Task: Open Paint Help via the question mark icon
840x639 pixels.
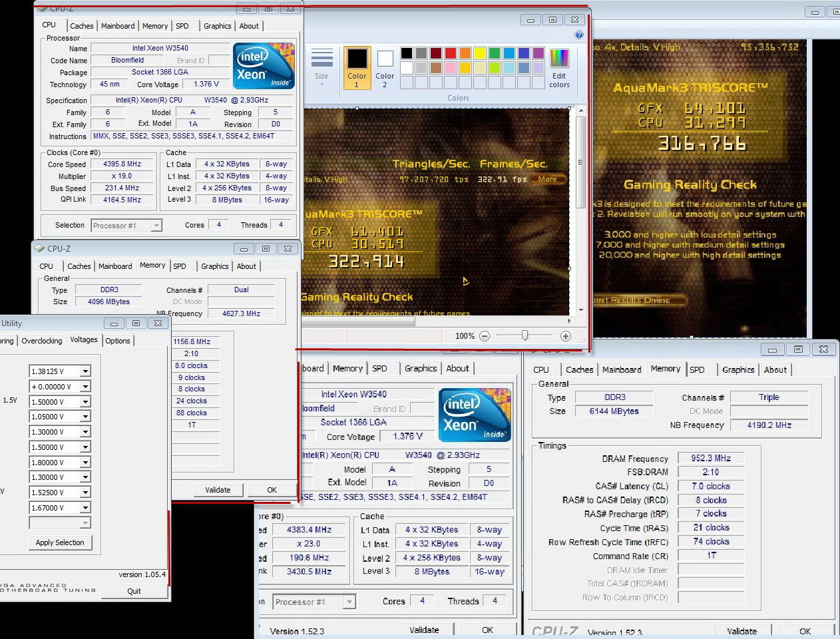Action: pos(579,35)
